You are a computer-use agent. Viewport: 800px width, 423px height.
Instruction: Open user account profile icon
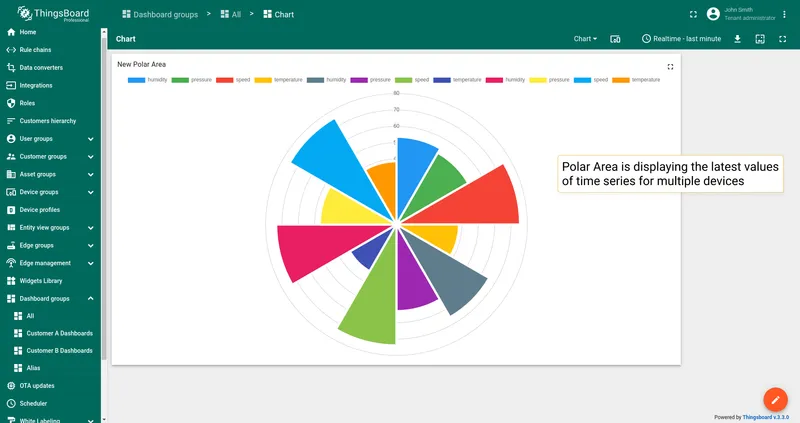(x=713, y=14)
